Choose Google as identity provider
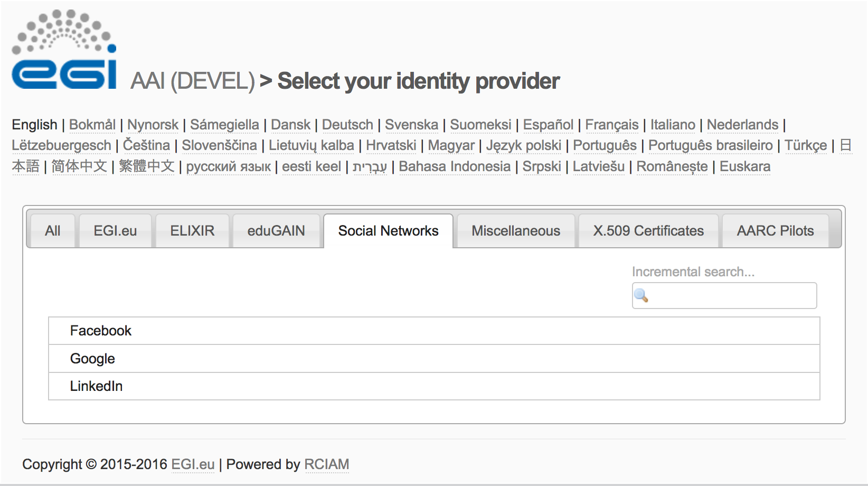This screenshot has width=868, height=486. pos(434,359)
